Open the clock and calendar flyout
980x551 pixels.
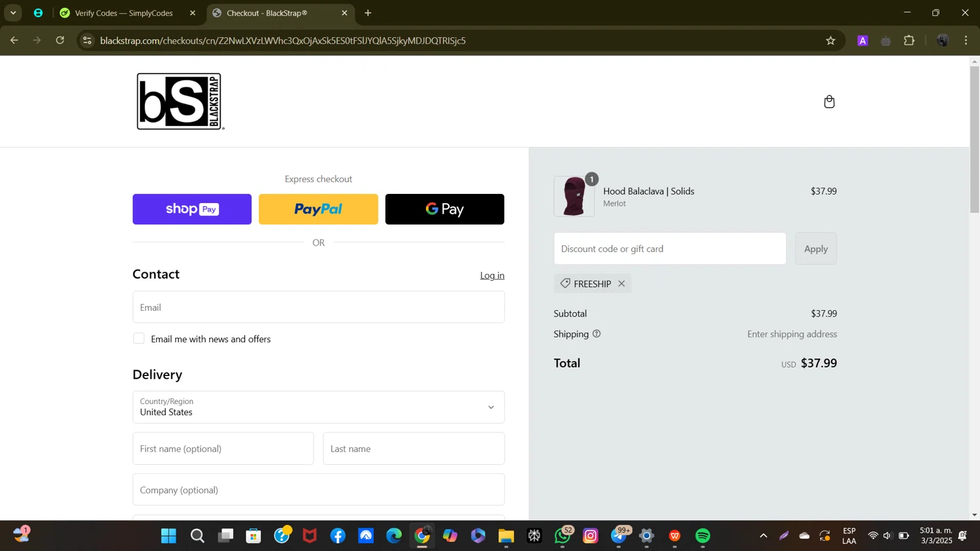(x=936, y=535)
